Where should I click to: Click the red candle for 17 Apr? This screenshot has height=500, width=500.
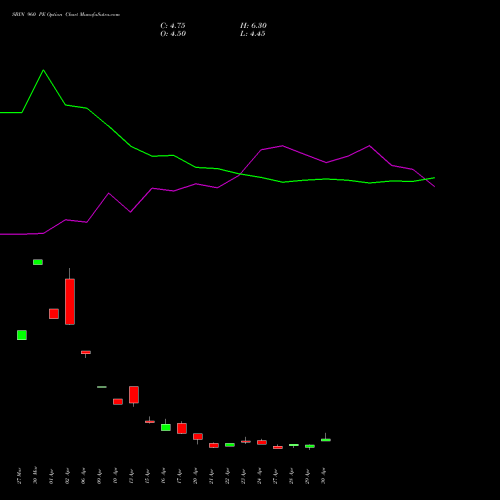pos(182,428)
